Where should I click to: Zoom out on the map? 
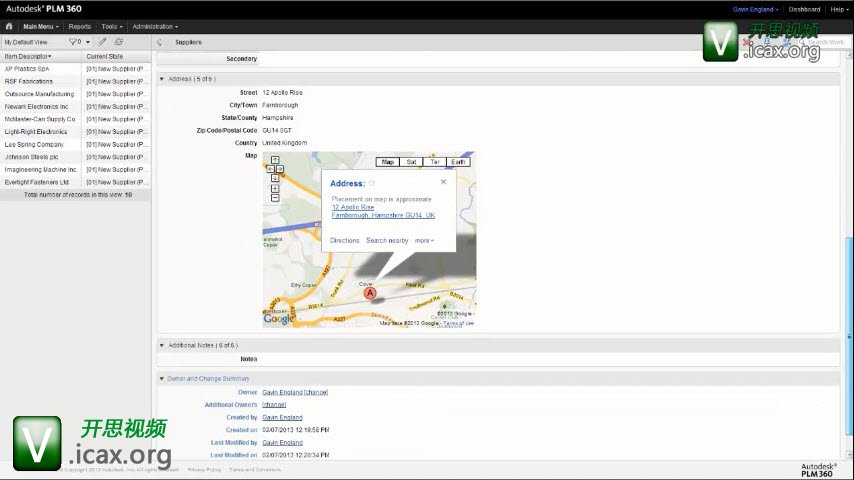click(x=275, y=198)
